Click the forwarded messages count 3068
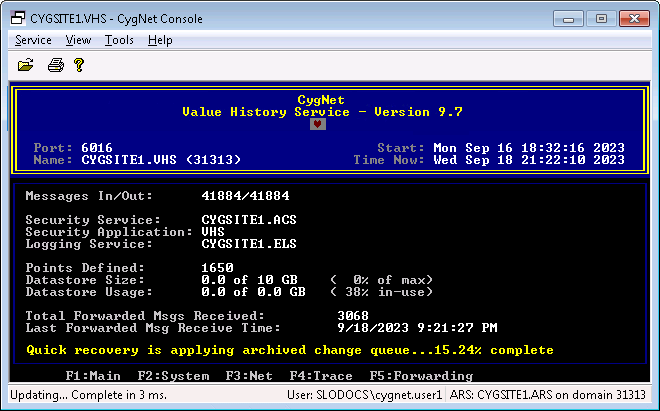660x411 pixels. coord(353,316)
